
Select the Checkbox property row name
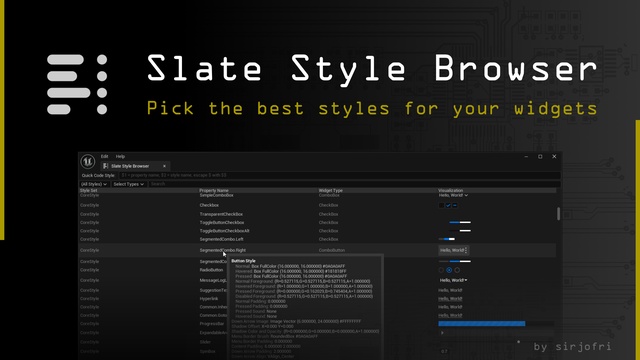point(209,205)
